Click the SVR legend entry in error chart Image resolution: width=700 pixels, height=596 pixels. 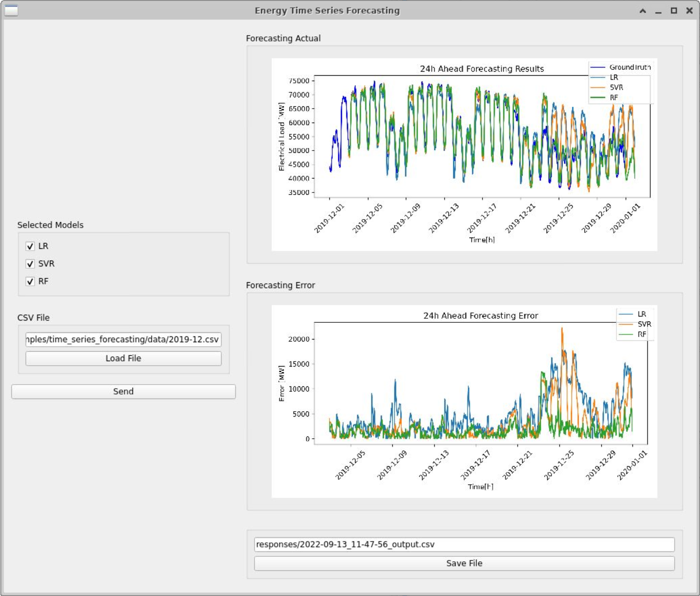tap(635, 324)
